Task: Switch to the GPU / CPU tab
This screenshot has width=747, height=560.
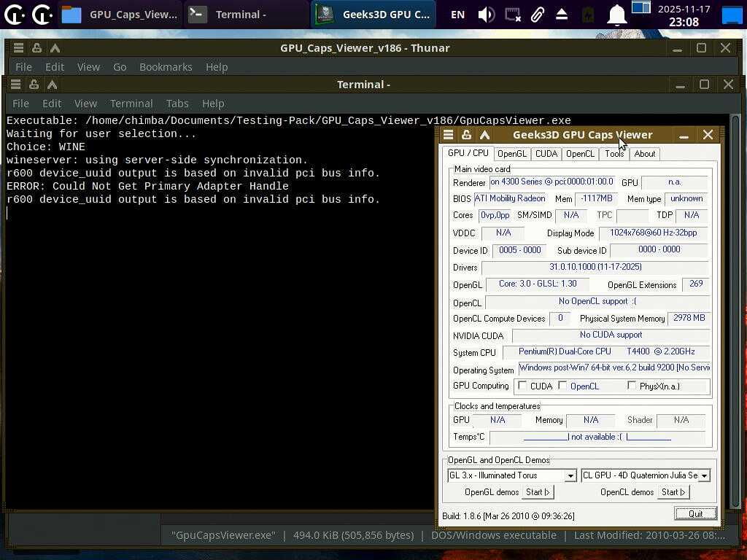Action: [x=468, y=153]
